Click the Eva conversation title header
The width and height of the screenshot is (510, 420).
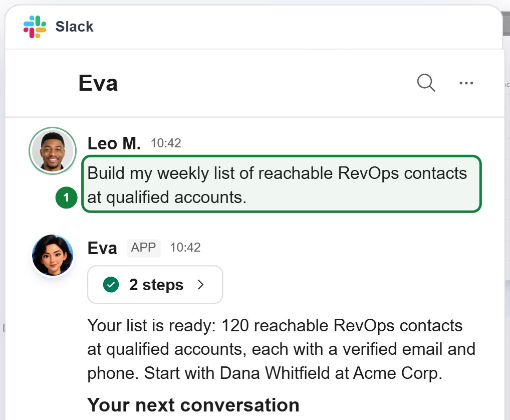(x=98, y=83)
